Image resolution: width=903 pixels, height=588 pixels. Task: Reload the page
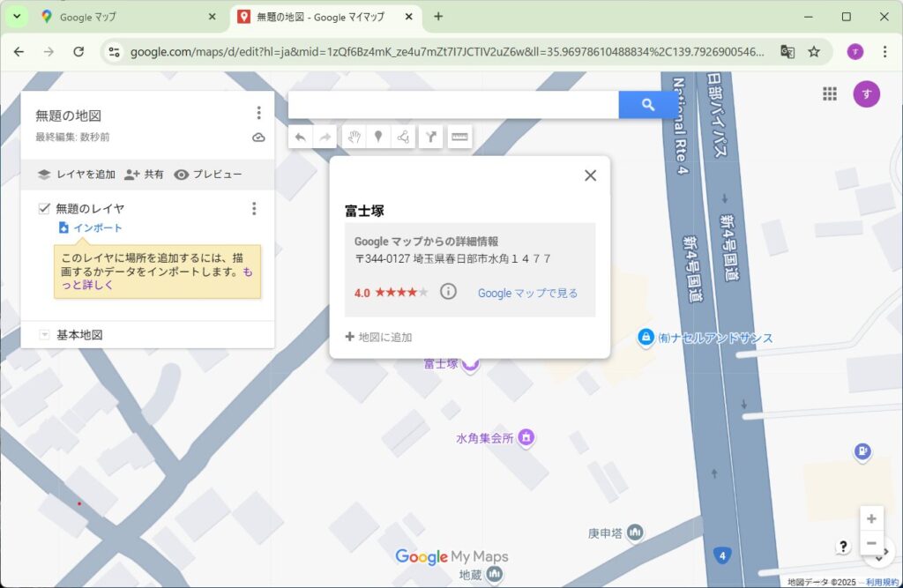tap(78, 52)
